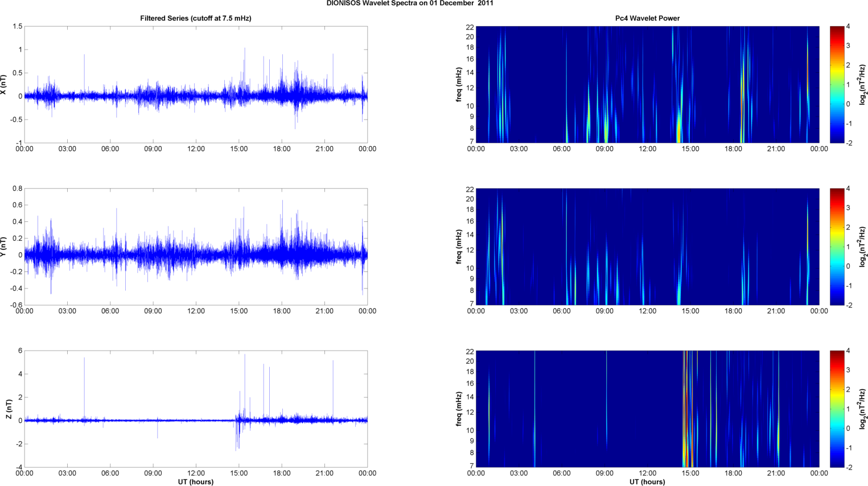This screenshot has width=868, height=486.
Task: Click the 1.5 tick on X plot
Action: [x=17, y=27]
